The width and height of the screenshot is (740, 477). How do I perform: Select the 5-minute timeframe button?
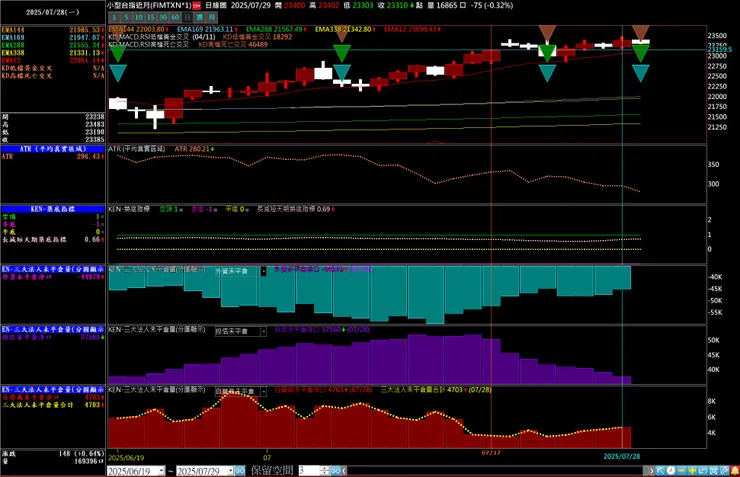click(x=126, y=17)
